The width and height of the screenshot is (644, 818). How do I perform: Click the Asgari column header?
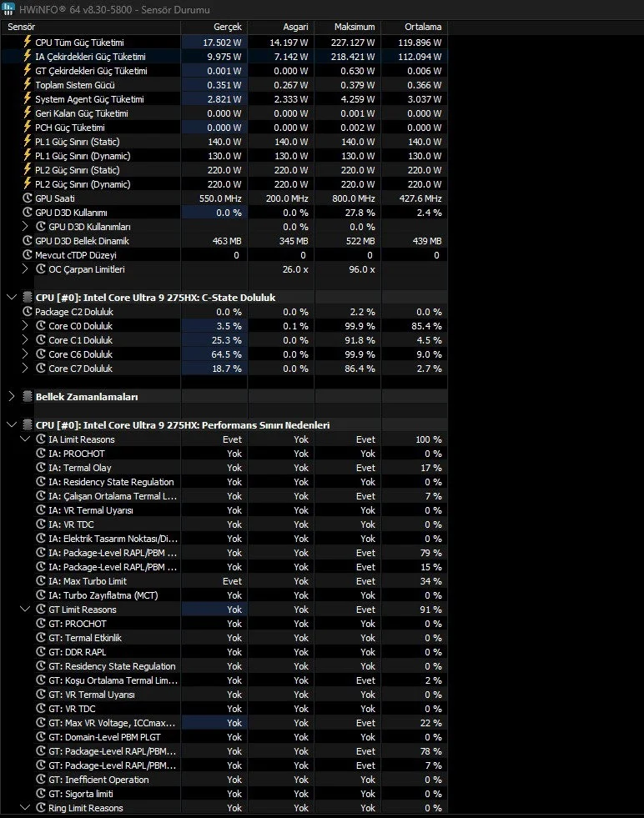[295, 27]
